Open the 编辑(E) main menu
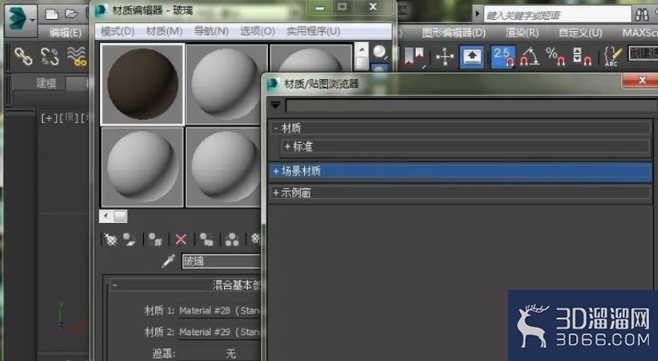 (65, 33)
